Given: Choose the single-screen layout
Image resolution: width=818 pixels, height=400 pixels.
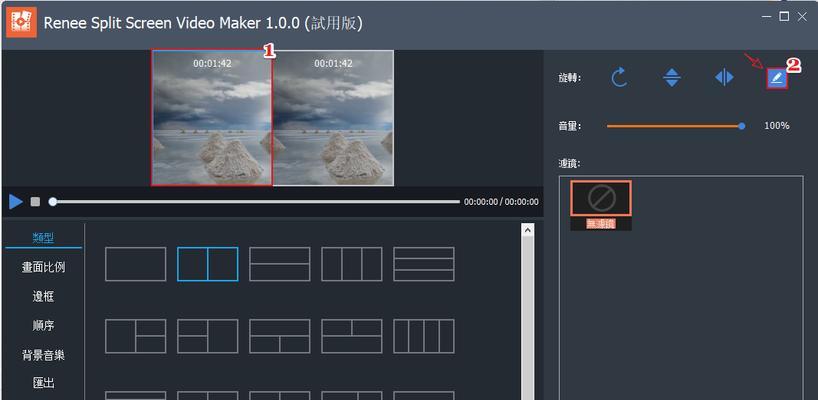Looking at the screenshot, I should click(x=136, y=264).
